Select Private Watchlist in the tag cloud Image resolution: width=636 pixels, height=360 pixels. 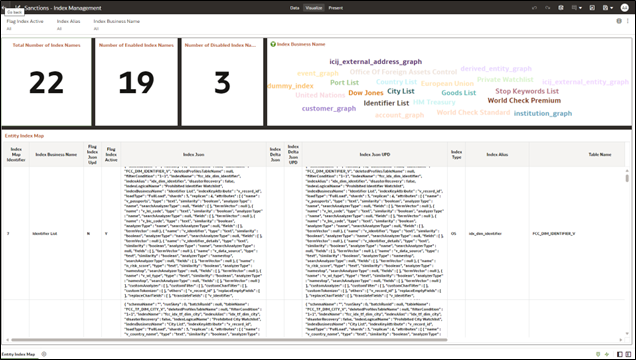(x=505, y=79)
